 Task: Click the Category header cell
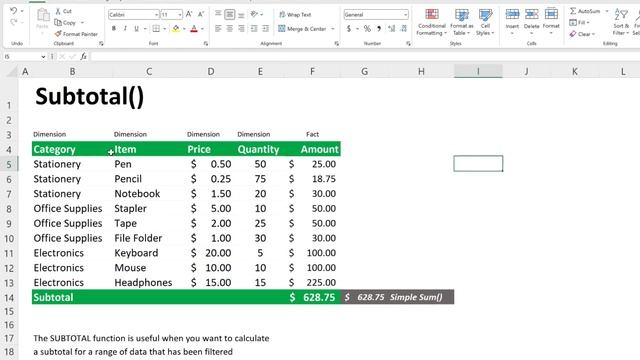point(72,149)
